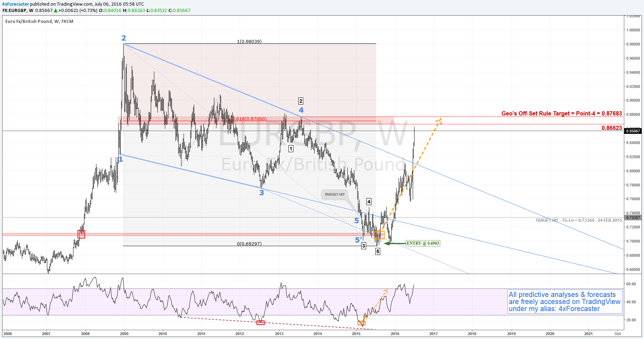The image size is (644, 339).
Task: Click the 1.00000 price axis label
Action: pos(633,30)
